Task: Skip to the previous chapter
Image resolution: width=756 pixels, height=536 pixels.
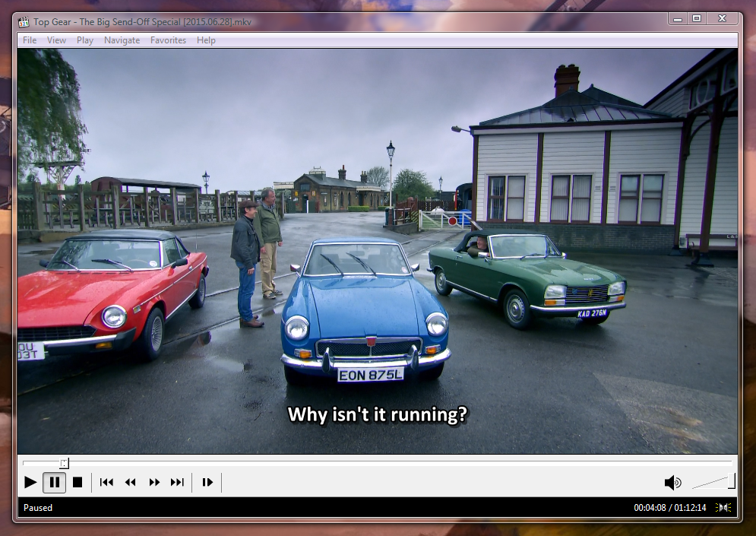Action: click(106, 482)
